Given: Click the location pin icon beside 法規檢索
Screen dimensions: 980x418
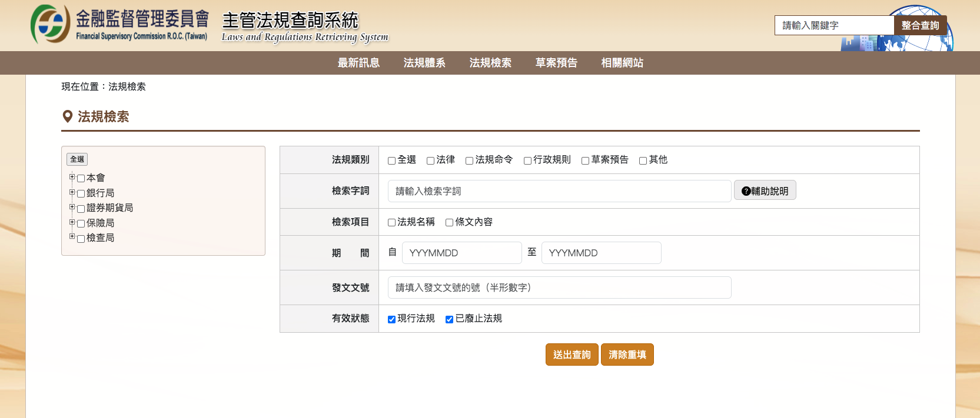Looking at the screenshot, I should click(68, 116).
